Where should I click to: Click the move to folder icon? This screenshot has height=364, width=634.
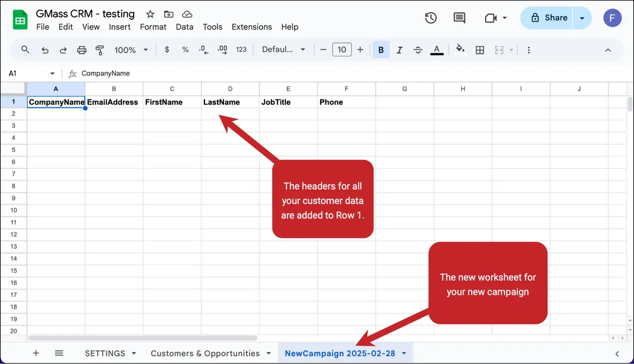click(169, 14)
